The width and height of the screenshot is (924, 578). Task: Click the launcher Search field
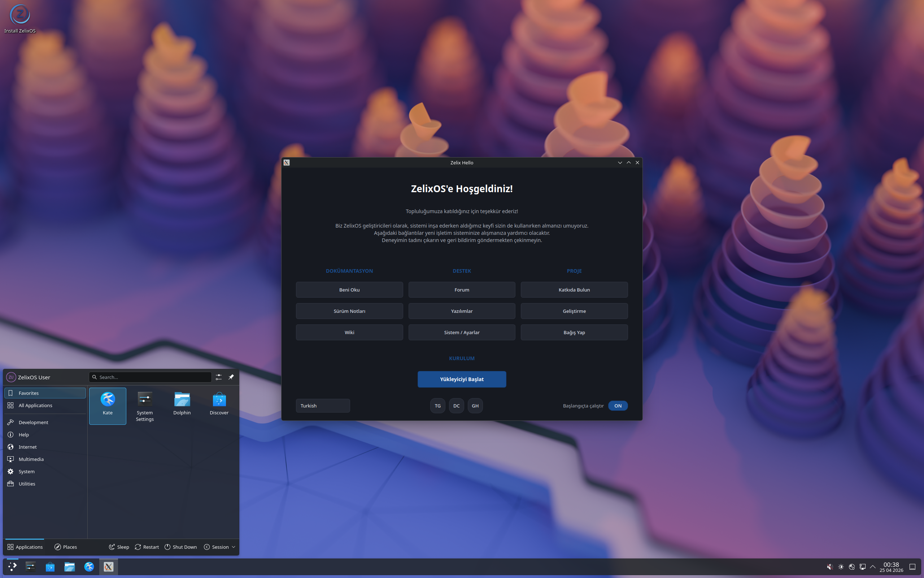(x=151, y=377)
